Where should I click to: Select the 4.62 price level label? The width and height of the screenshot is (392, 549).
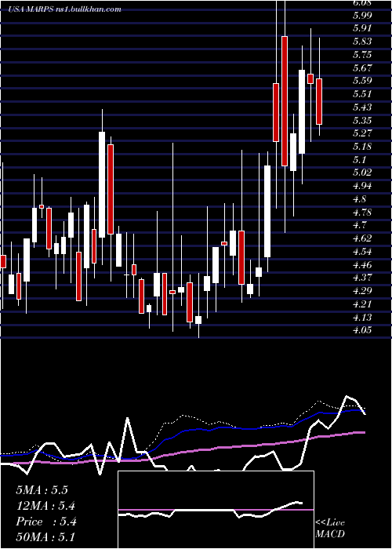363,238
